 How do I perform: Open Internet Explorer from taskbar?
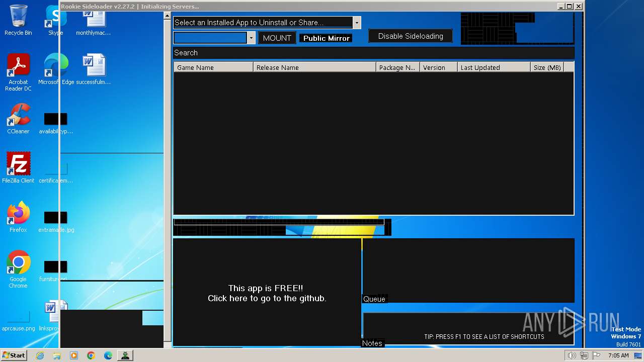point(40,355)
